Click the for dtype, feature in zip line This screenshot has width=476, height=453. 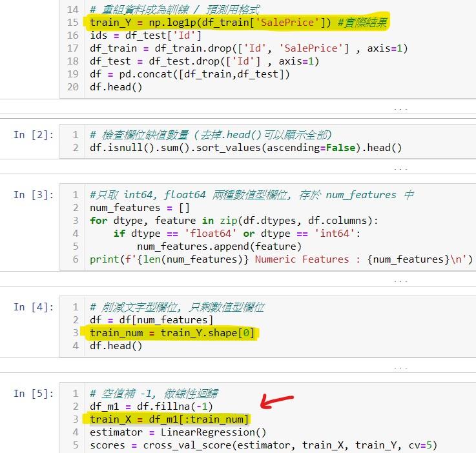(234, 221)
